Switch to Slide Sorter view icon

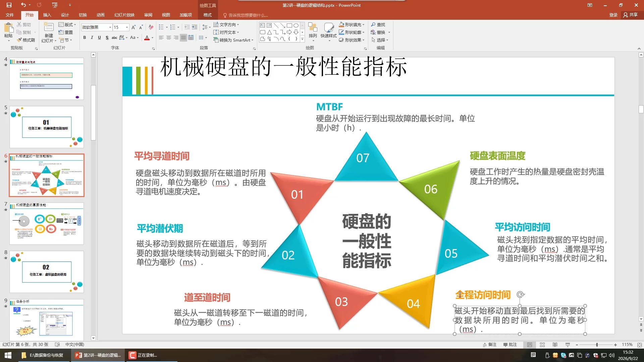click(542, 345)
